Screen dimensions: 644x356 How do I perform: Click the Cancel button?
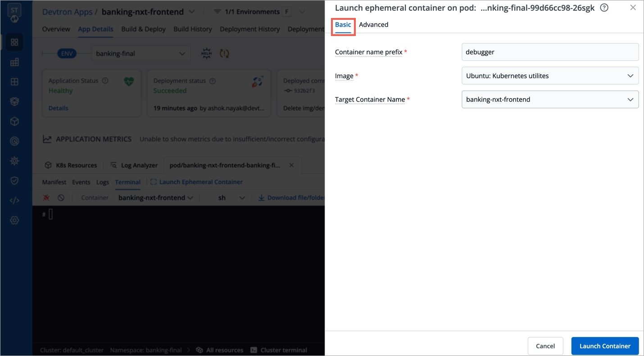545,346
